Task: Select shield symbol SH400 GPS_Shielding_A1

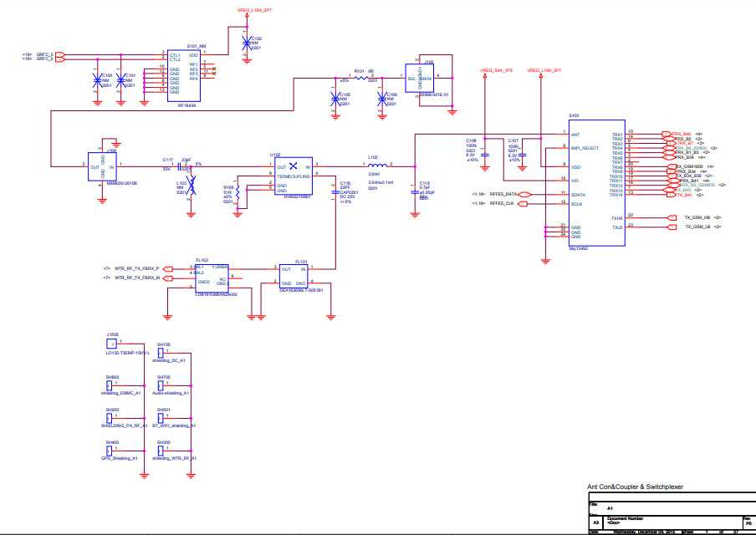Action: (109, 451)
